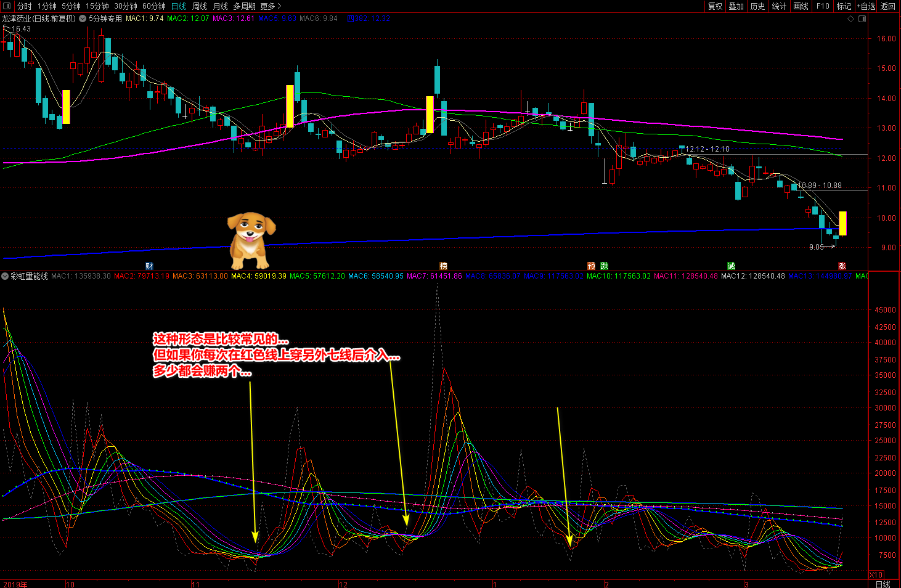
Task: Click the 预 event marker icon
Action: click(x=592, y=266)
